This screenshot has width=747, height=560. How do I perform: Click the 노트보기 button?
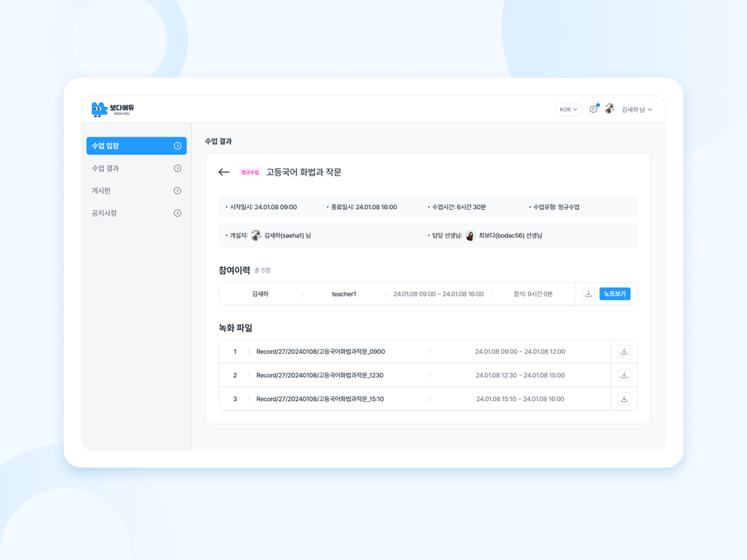pyautogui.click(x=615, y=293)
